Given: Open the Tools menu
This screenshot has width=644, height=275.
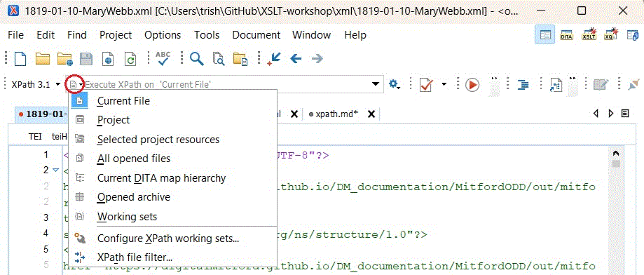Looking at the screenshot, I should (x=207, y=35).
